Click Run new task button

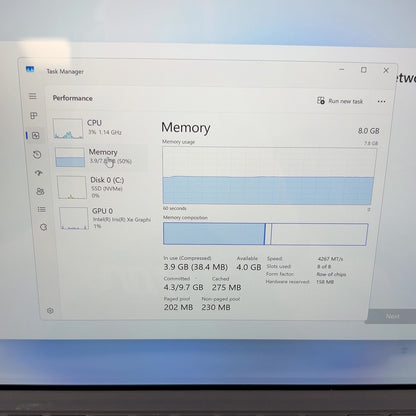click(340, 101)
